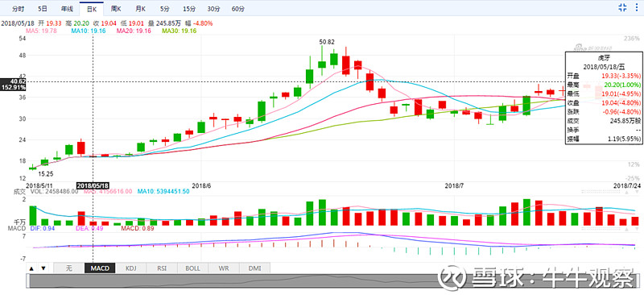Viewport: 644px width, 295px height.
Task: Open the 5日 chart tab
Action: [x=42, y=9]
